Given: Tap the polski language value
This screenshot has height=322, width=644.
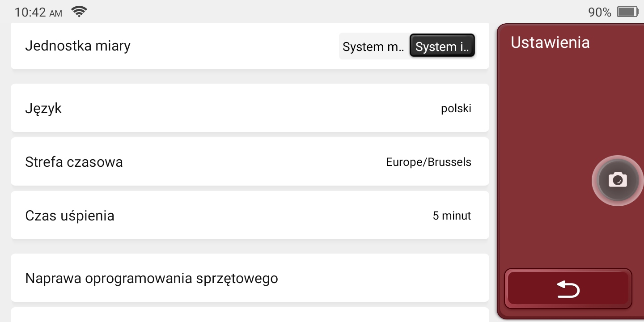Looking at the screenshot, I should coord(456,109).
